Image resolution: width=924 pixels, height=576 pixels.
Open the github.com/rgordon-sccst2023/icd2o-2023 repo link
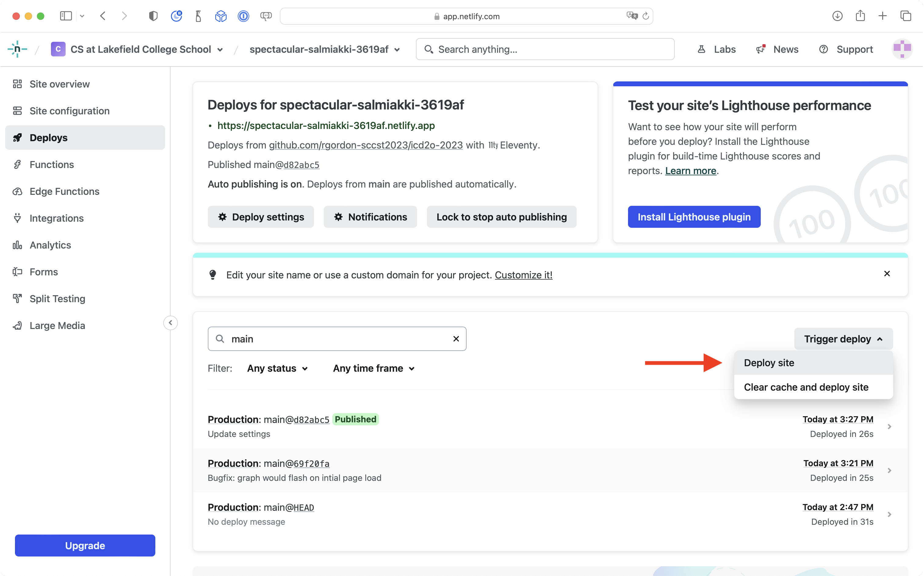coord(366,145)
